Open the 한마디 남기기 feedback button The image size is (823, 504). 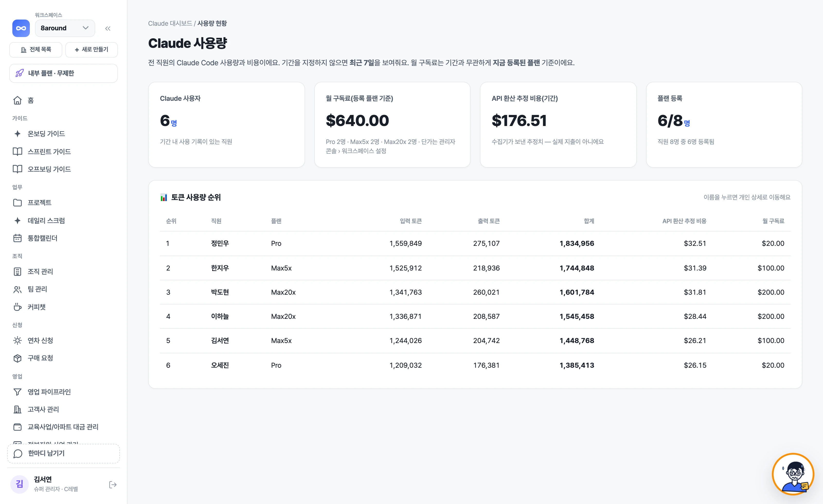pyautogui.click(x=64, y=454)
